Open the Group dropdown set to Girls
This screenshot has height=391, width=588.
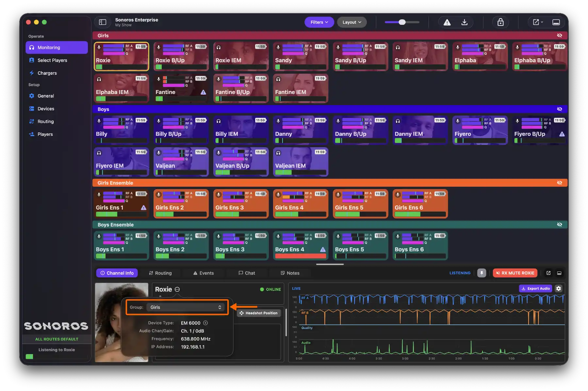coord(186,307)
